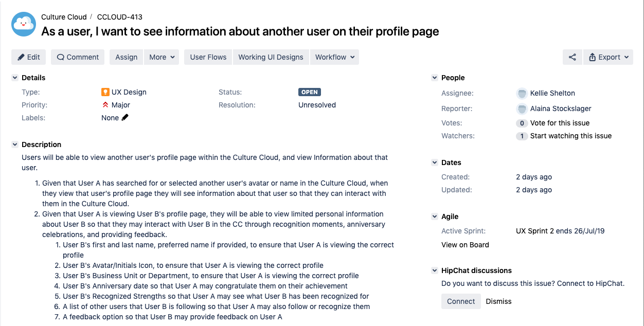
Task: Click the OPEN status badge
Action: coord(310,92)
